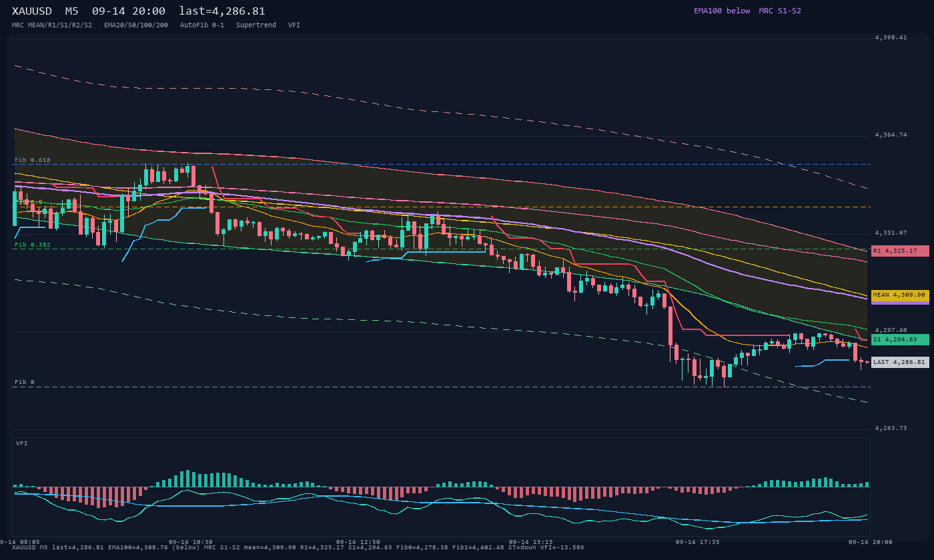The image size is (934, 560).
Task: Click the VFI panel title label
Action: point(22,443)
